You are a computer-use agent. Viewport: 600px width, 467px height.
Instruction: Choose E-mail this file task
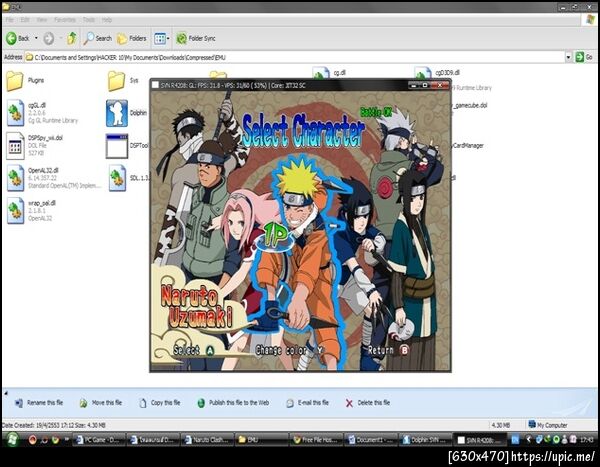(x=307, y=403)
